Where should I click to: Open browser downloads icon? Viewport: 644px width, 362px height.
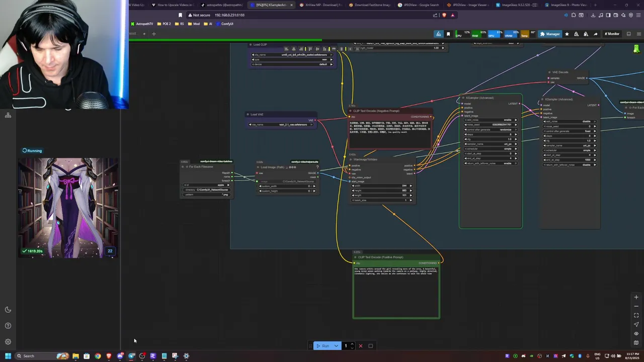[x=593, y=15]
